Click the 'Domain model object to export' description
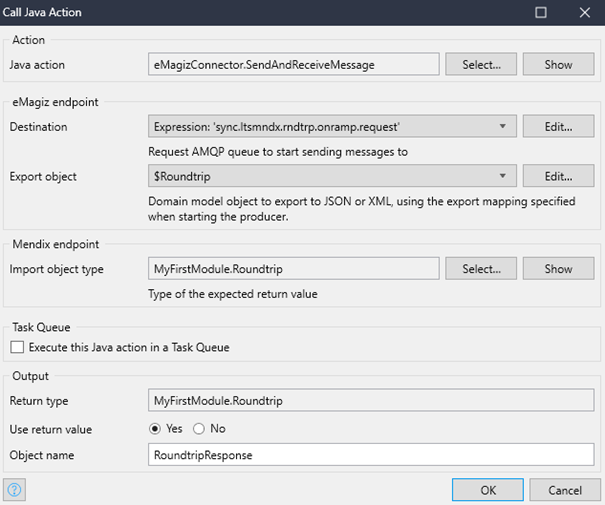 pos(362,209)
